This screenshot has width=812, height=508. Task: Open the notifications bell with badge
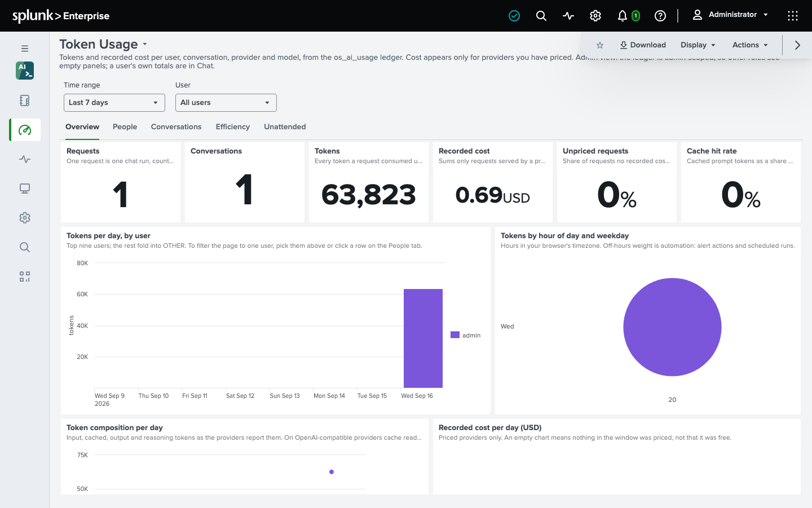[x=628, y=16]
